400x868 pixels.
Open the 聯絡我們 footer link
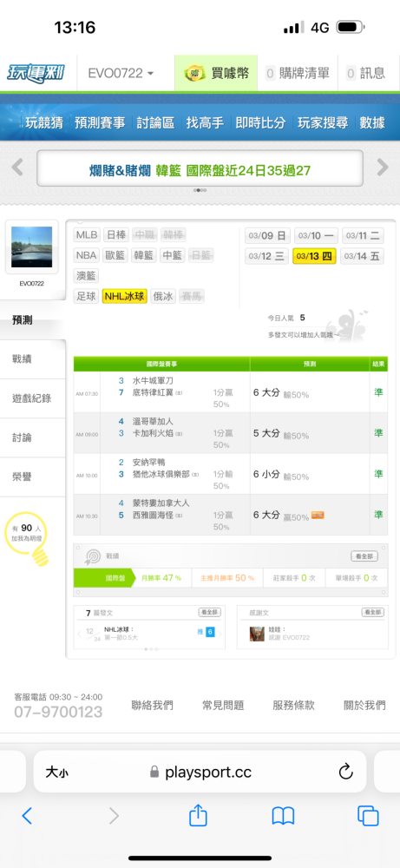click(152, 705)
